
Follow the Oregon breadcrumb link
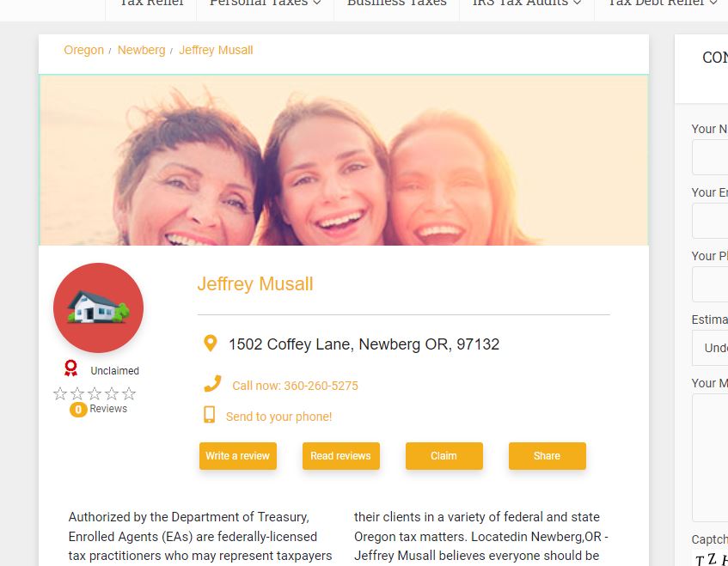83,50
